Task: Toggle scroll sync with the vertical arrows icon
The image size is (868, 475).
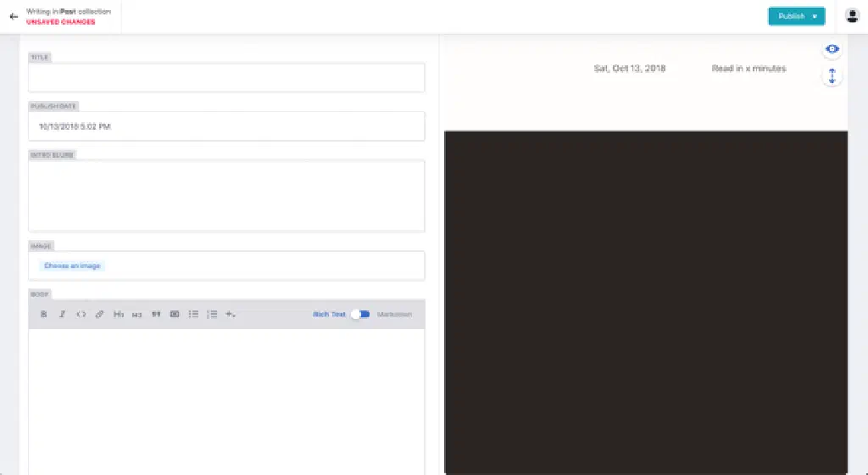Action: [x=832, y=76]
